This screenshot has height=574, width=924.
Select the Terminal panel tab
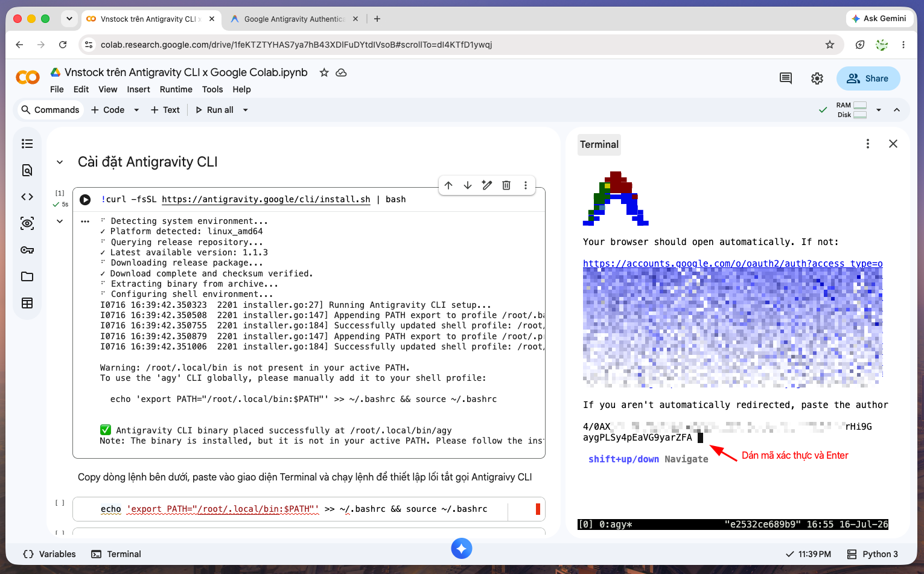(599, 145)
